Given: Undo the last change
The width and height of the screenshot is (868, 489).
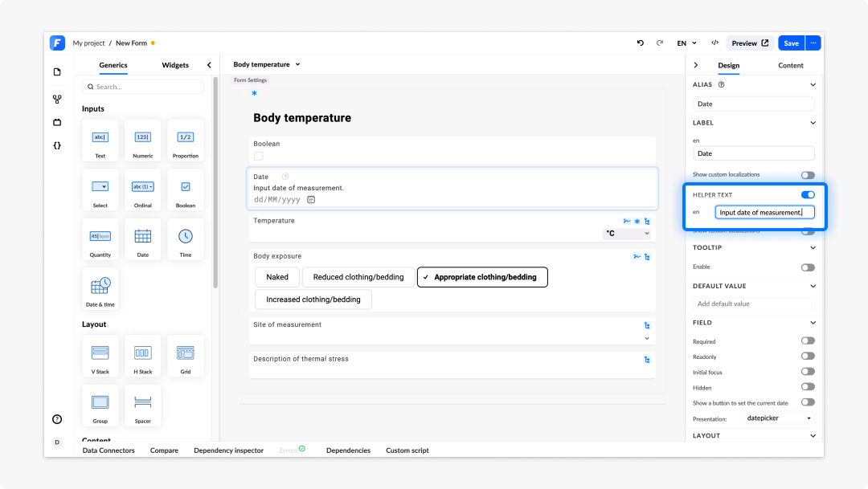Looking at the screenshot, I should pyautogui.click(x=641, y=43).
